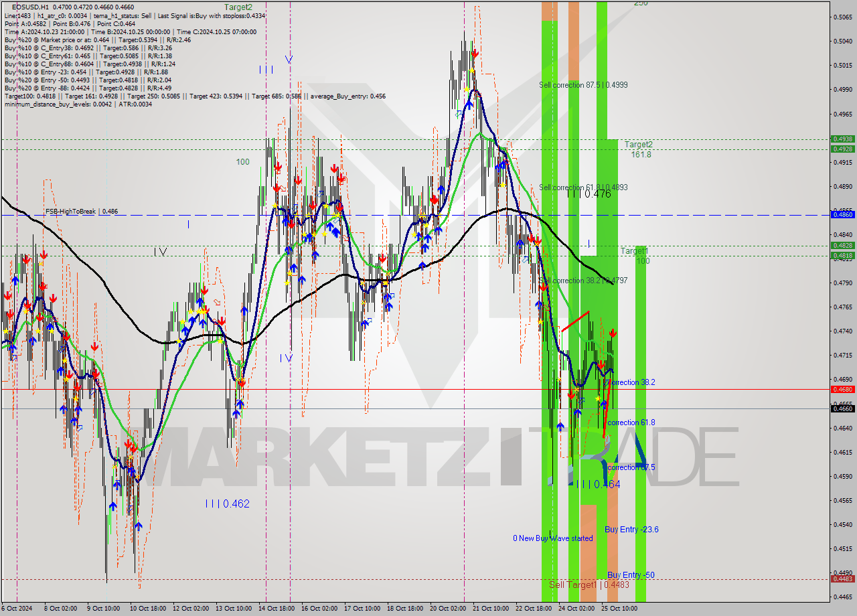Click the 0.4928 green price tag

[842, 149]
